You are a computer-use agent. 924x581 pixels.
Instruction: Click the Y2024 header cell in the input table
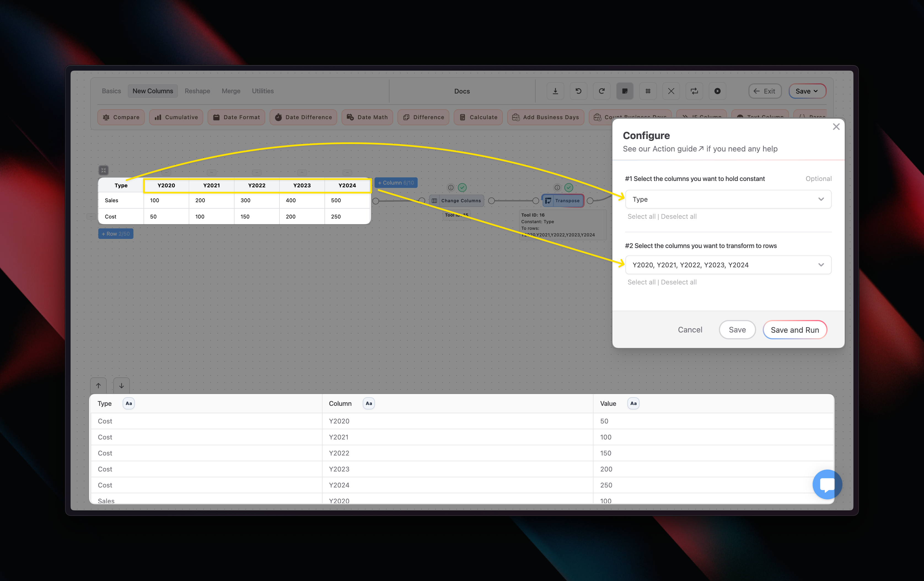pyautogui.click(x=347, y=185)
